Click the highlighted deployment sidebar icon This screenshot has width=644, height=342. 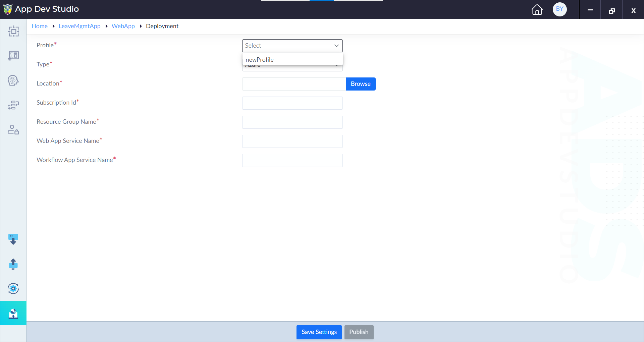[13, 313]
